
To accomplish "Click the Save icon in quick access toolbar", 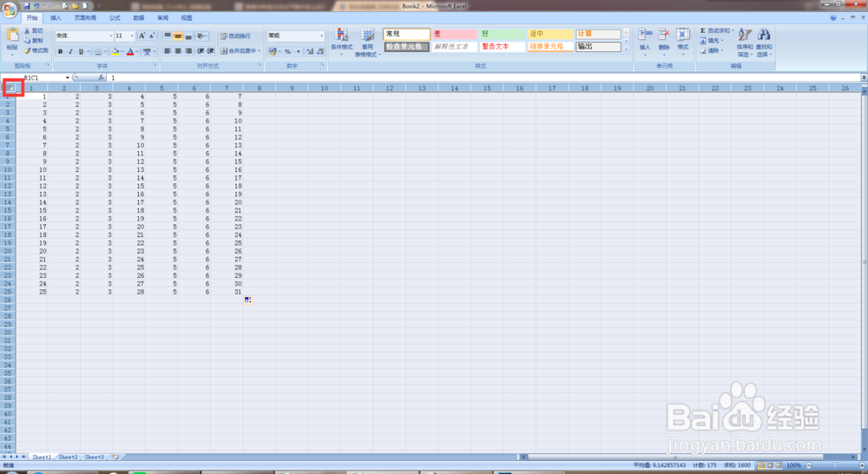I will 26,6.
